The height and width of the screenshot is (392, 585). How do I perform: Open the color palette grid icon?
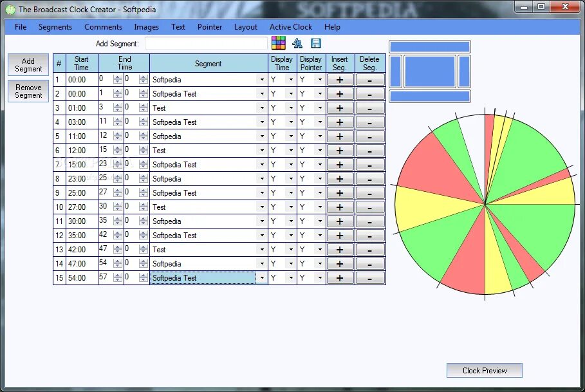click(x=278, y=43)
